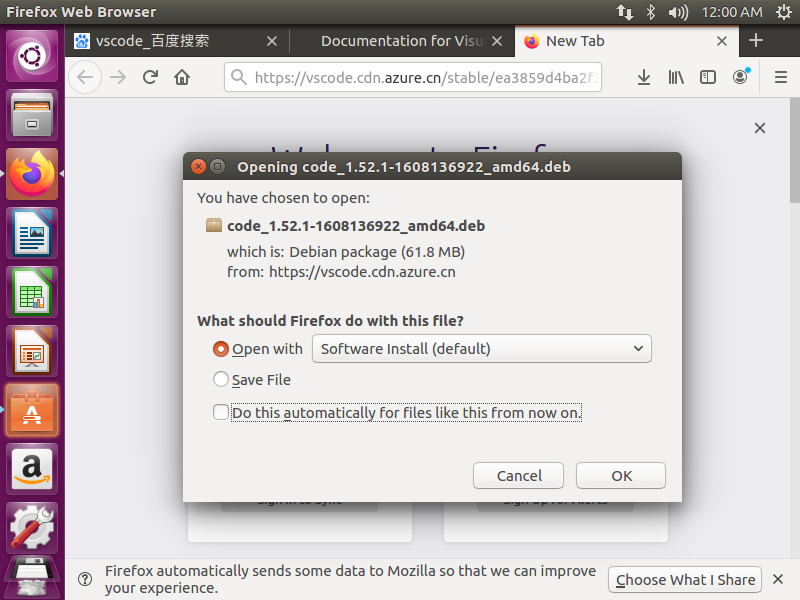
Task: Open the network indicator in top panel
Action: [624, 12]
